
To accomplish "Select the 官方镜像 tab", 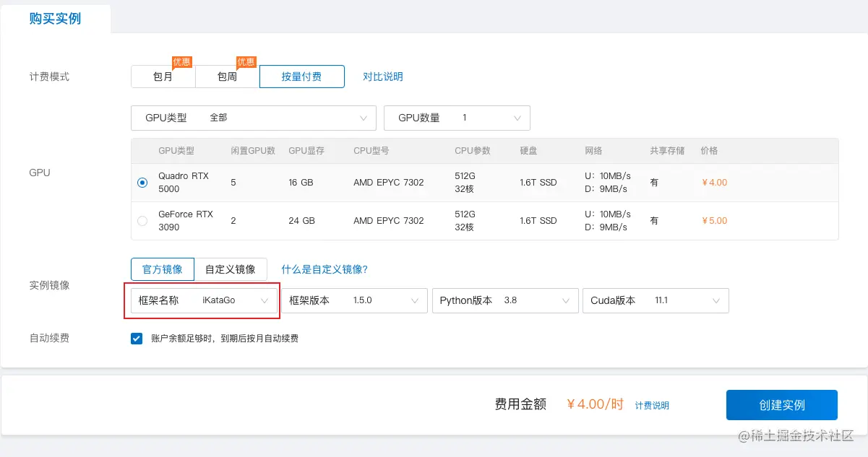I will pyautogui.click(x=162, y=269).
